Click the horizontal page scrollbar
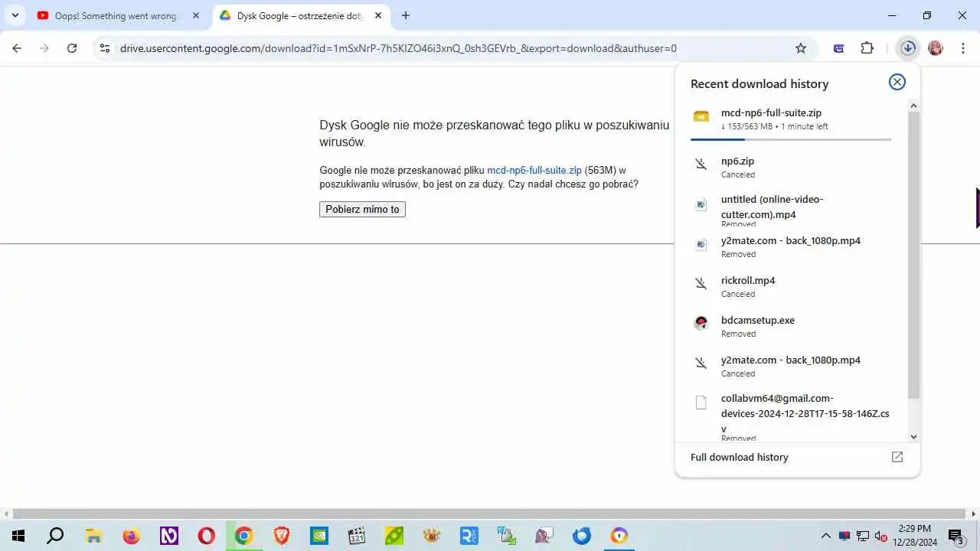The height and width of the screenshot is (551, 980). (489, 514)
